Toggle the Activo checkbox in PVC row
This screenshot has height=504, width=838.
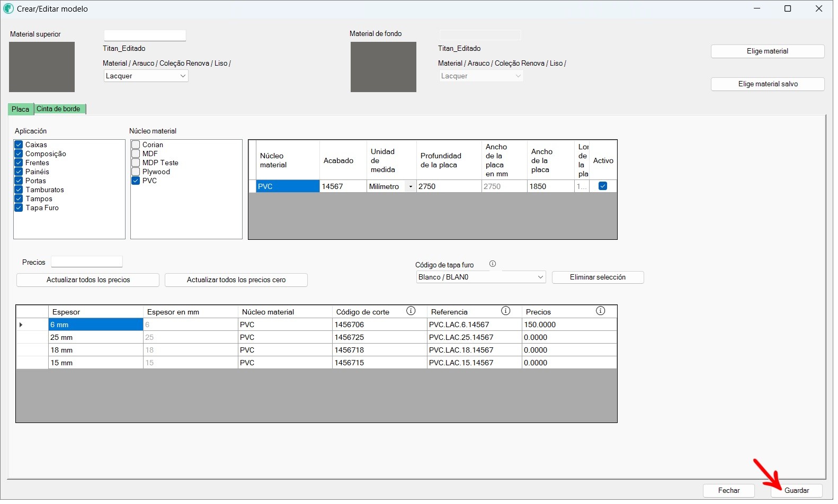point(603,186)
